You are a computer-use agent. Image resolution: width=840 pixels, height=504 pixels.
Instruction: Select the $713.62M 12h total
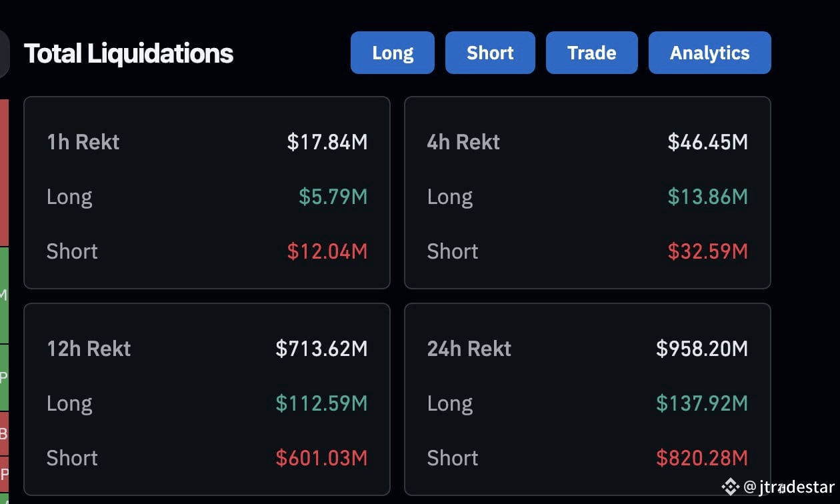pos(321,349)
